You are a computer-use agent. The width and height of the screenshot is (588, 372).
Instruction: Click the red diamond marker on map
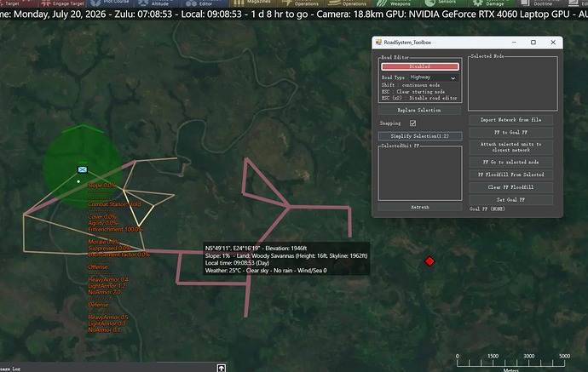pyautogui.click(x=429, y=261)
